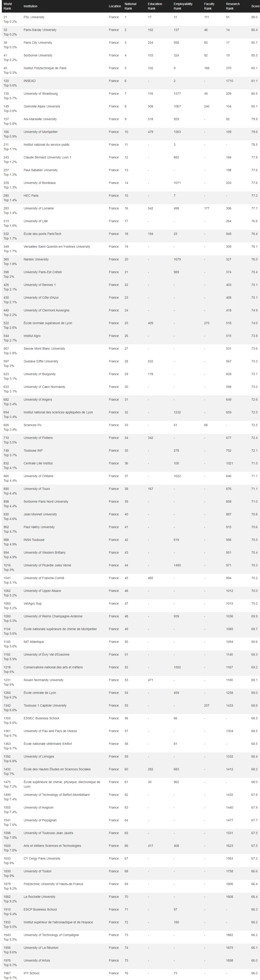Image resolution: width=260 pixels, height=980 pixels.
Task: Click the HEC Paris institution link
Action: pyautogui.click(x=31, y=196)
